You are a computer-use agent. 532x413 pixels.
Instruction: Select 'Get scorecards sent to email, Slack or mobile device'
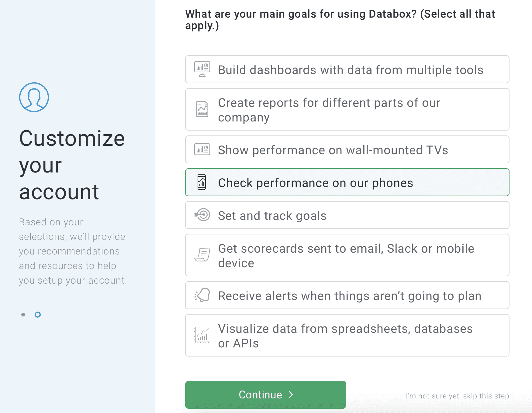pos(347,255)
